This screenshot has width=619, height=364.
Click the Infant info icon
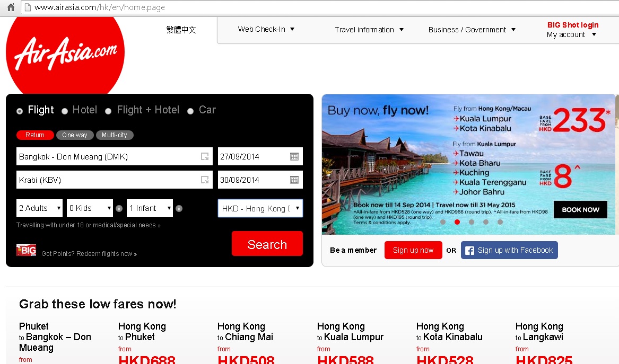179,208
